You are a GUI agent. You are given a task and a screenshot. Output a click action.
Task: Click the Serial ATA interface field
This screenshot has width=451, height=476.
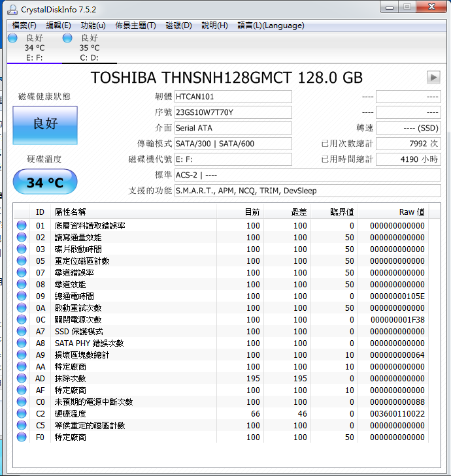233,128
